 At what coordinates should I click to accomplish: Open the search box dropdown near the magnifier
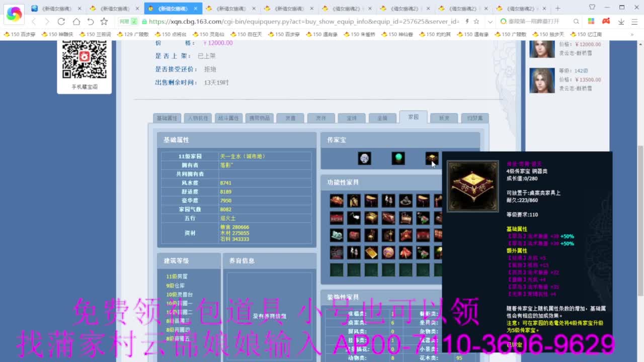coord(576,22)
